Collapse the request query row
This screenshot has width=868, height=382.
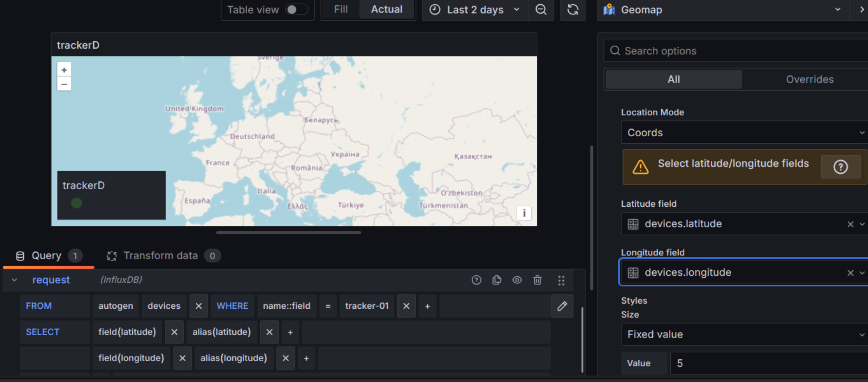(14, 280)
